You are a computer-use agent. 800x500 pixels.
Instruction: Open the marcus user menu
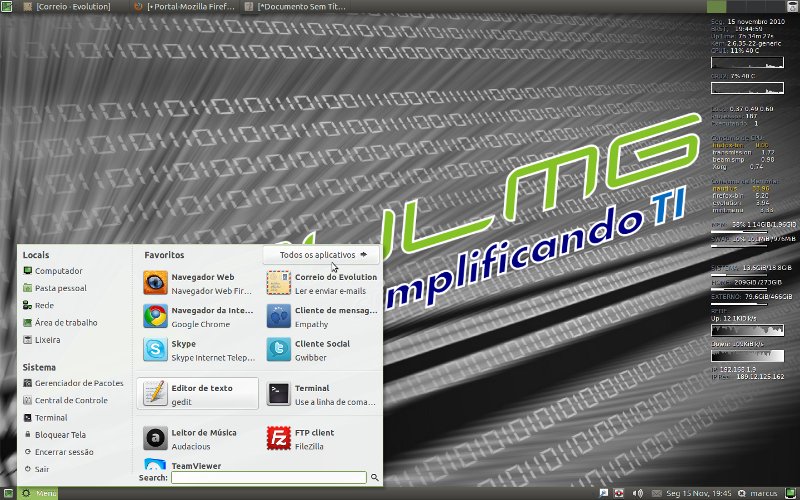[763, 493]
